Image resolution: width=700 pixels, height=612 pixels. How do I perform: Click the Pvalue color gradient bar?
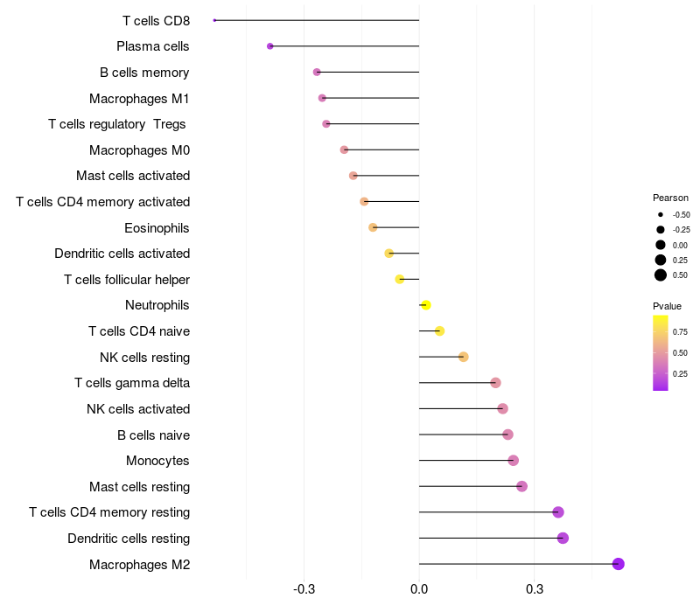[x=661, y=353]
